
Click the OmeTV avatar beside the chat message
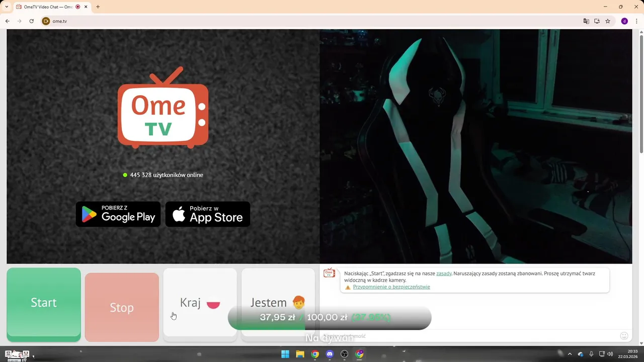(329, 273)
